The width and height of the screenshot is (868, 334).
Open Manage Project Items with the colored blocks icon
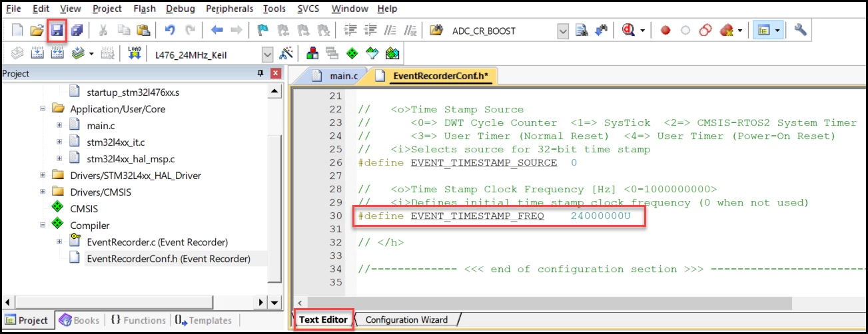[312, 53]
